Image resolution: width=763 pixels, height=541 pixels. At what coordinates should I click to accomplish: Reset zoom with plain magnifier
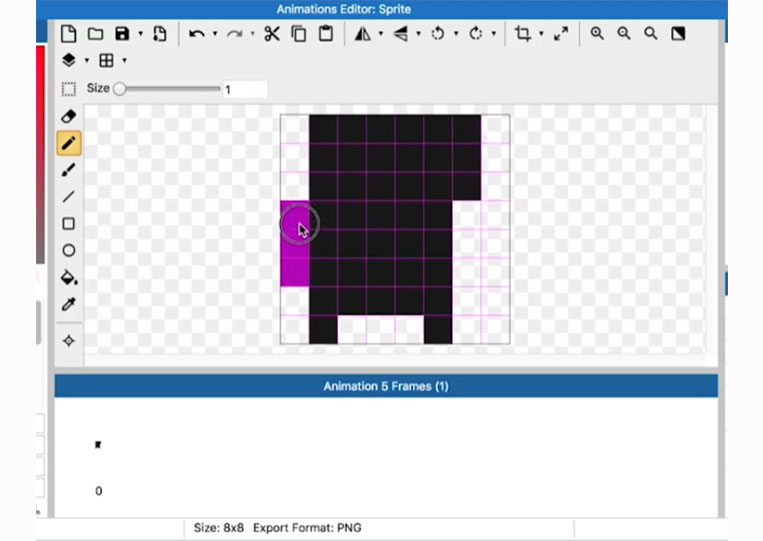pyautogui.click(x=651, y=34)
